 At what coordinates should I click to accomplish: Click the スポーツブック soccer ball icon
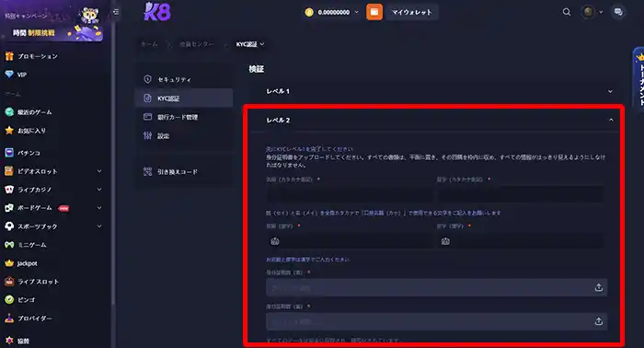click(9, 226)
